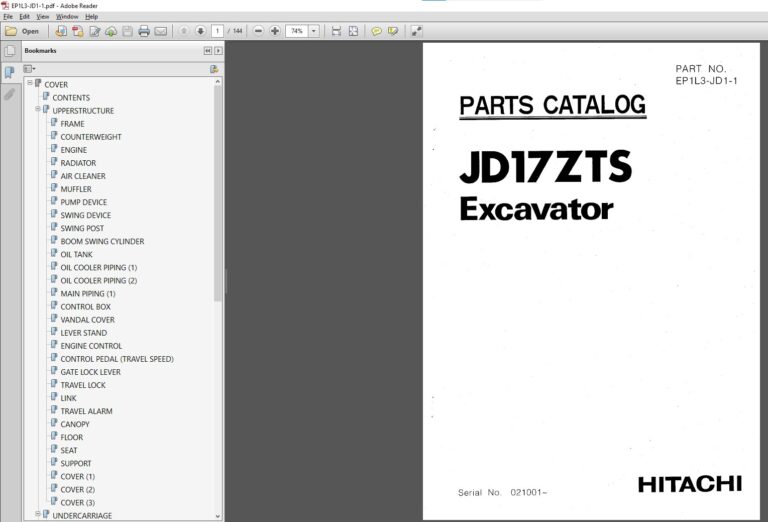Open the zoom level dropdown arrow
Viewport: 768px width, 522px height.
coord(314,31)
